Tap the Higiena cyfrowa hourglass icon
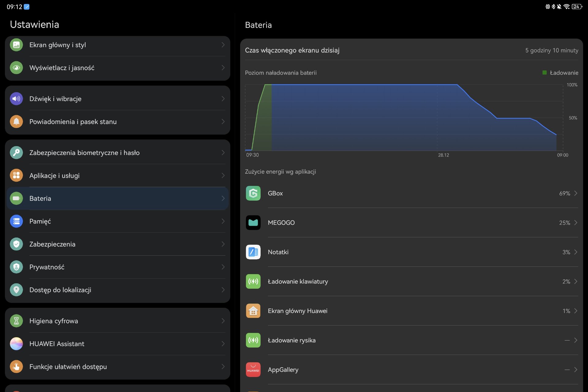Screen dimensions: 588x392 point(16,321)
